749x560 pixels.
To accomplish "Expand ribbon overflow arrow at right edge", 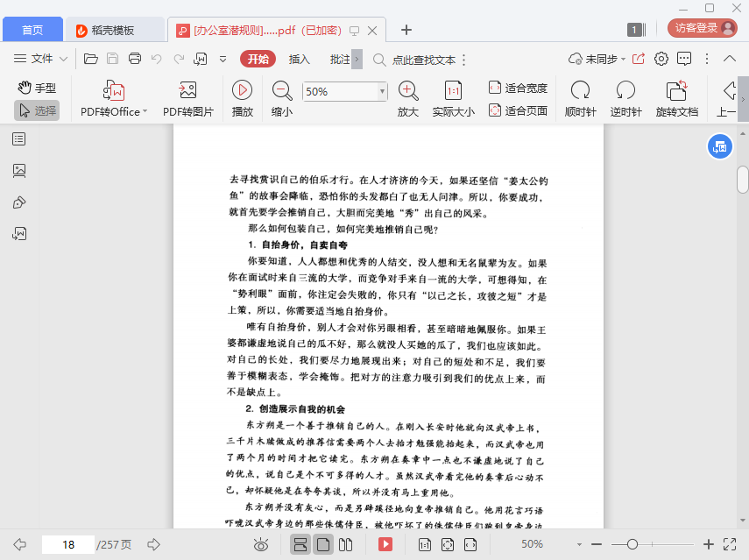I will point(743,99).
